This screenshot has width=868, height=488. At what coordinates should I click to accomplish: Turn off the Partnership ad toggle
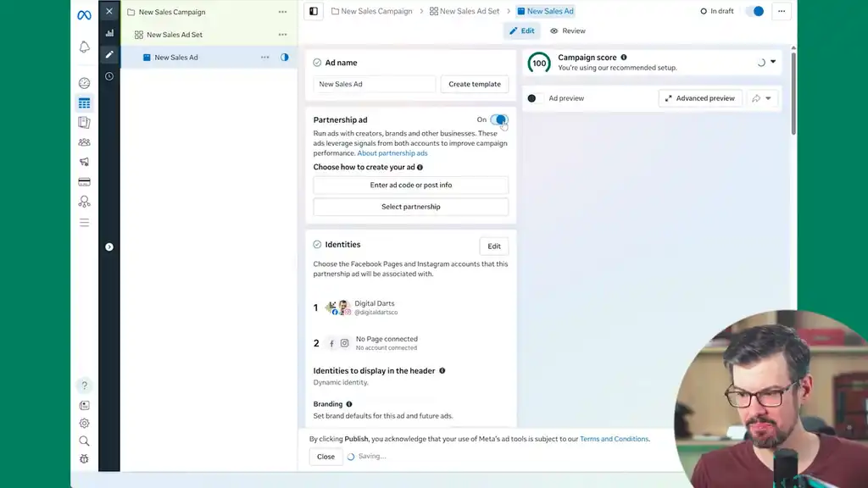[498, 119]
